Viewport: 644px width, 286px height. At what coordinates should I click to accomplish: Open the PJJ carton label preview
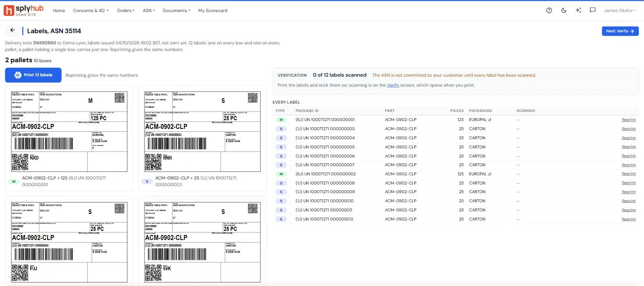click(x=69, y=242)
